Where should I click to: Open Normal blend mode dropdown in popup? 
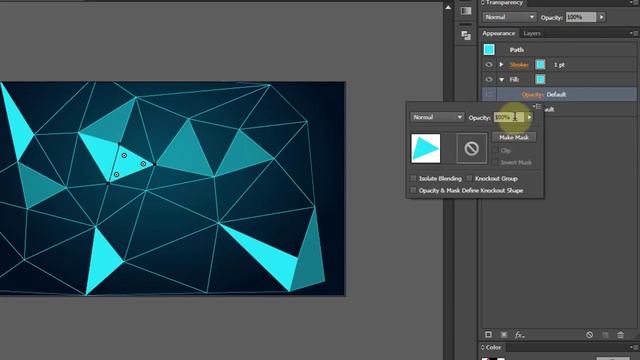click(437, 117)
